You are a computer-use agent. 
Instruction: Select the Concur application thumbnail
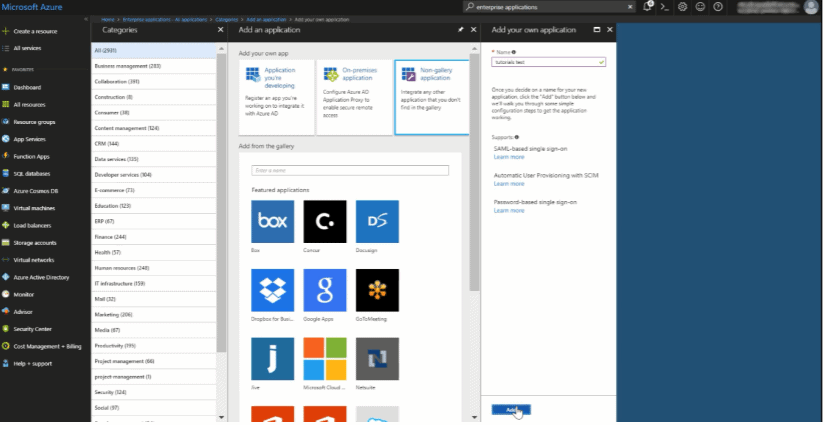point(325,221)
